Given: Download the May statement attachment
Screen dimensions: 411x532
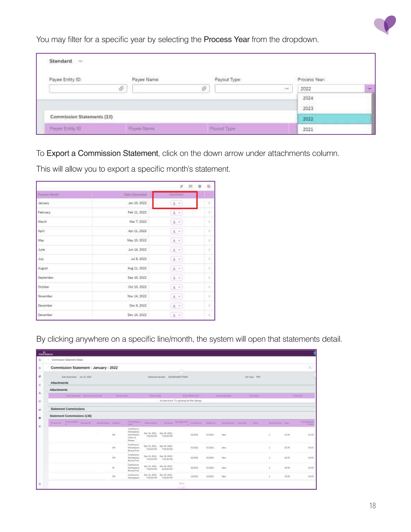Looking at the screenshot, I should pyautogui.click(x=174, y=240).
